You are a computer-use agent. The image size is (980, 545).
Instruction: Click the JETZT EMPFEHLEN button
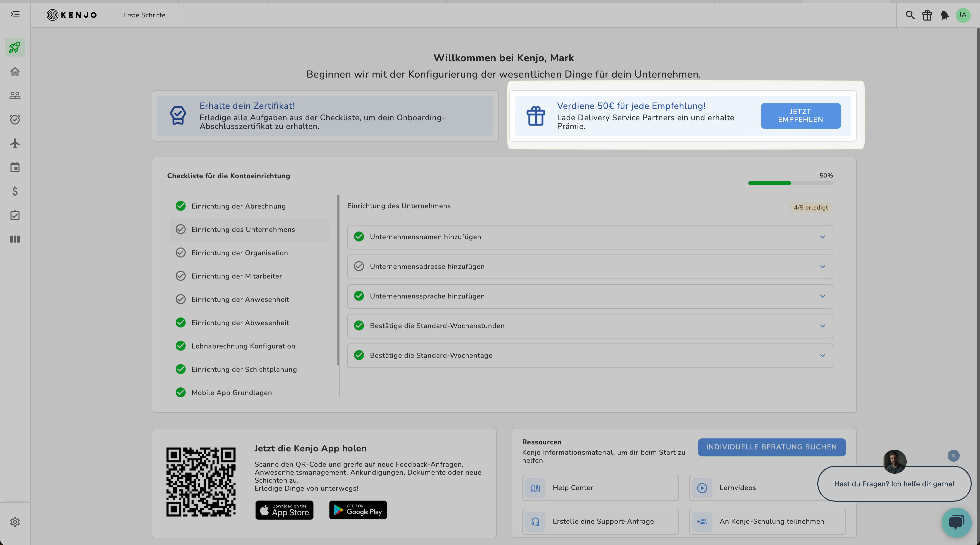point(800,116)
